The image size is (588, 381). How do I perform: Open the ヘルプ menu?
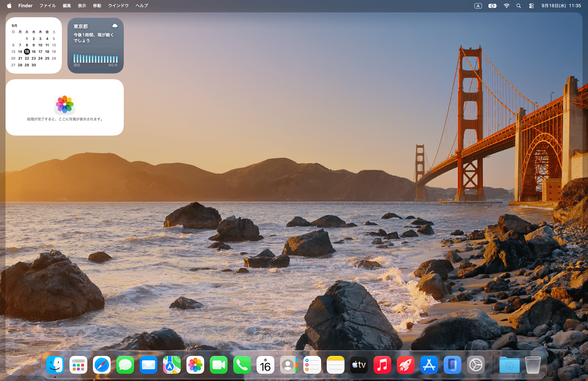[x=142, y=5]
